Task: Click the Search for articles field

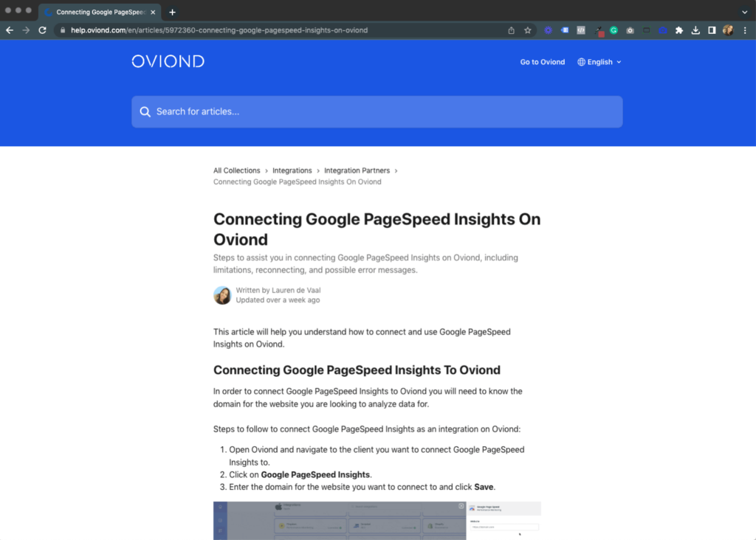Action: click(377, 111)
